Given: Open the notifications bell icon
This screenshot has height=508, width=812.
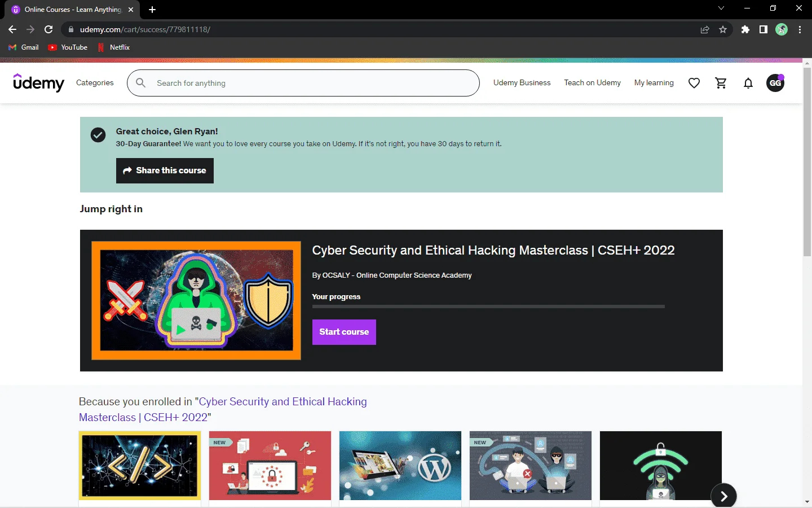Looking at the screenshot, I should [x=748, y=83].
